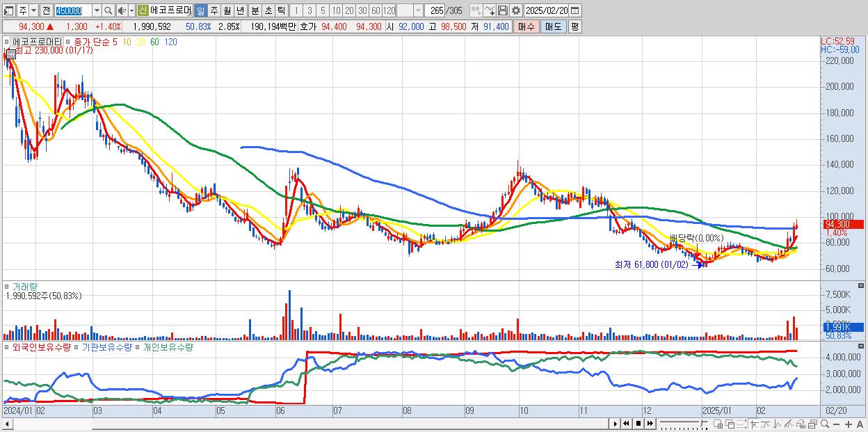Click the 에코프로머티 stock name label on chart
The image size is (868, 432).
click(37, 42)
